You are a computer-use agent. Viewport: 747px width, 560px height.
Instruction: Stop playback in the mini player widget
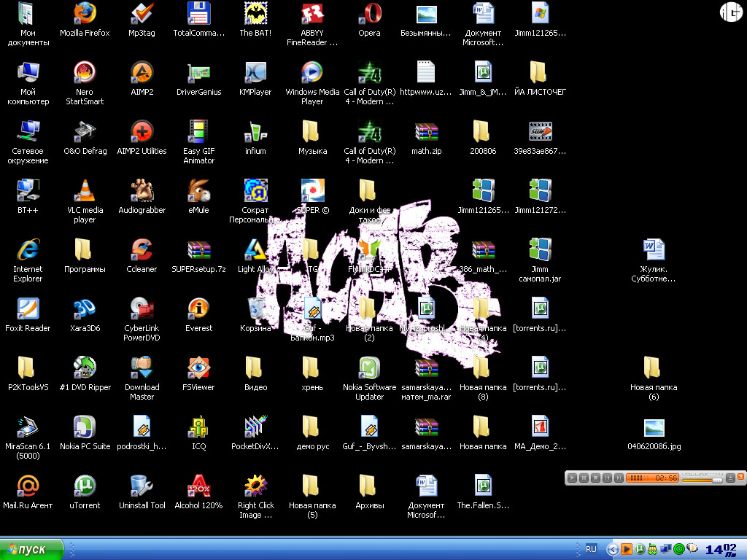595,478
